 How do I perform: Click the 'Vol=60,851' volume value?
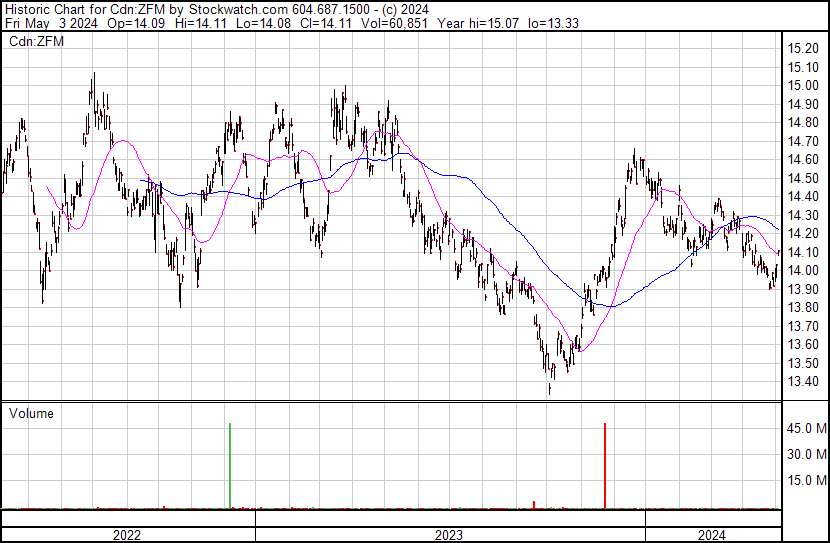(x=394, y=23)
